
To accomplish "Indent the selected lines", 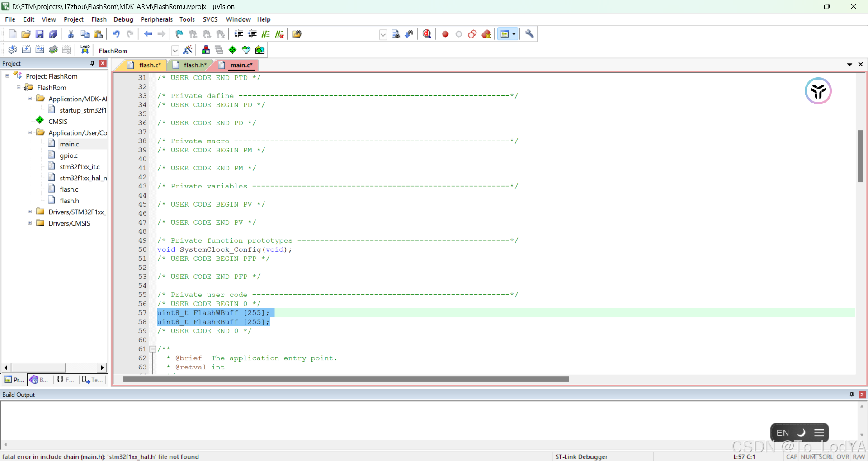I will click(239, 34).
